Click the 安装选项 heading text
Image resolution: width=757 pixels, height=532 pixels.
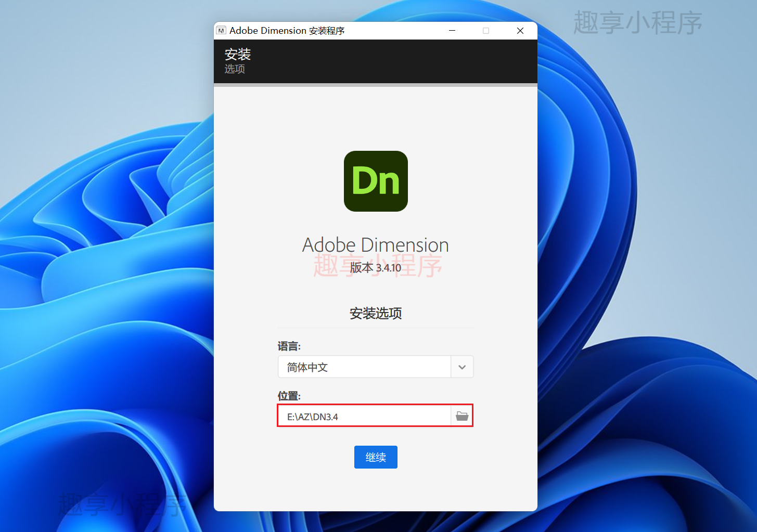pos(376,314)
